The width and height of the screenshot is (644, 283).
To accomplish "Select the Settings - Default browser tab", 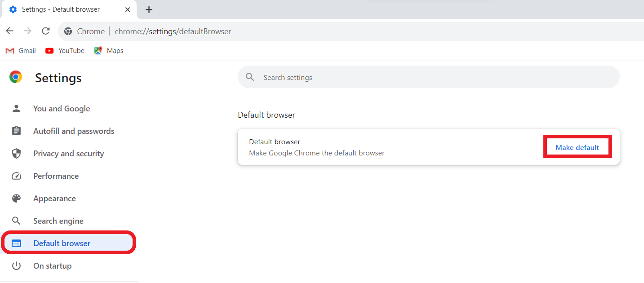I will click(61, 9).
